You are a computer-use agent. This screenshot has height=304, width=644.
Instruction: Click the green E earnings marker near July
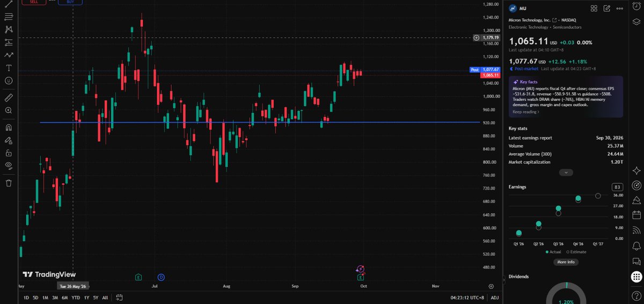[x=138, y=277]
